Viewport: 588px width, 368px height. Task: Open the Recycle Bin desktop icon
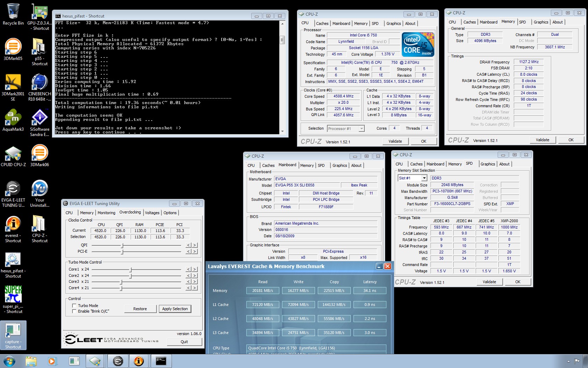coord(13,14)
